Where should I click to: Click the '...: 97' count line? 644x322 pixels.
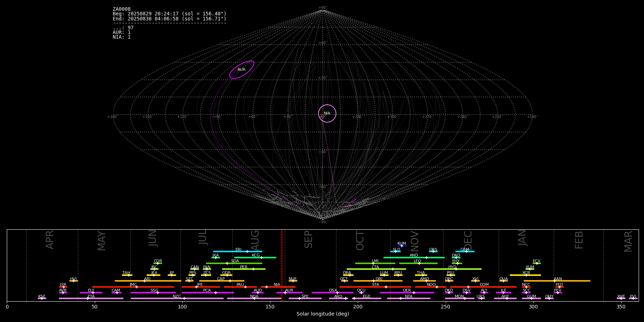(x=123, y=28)
